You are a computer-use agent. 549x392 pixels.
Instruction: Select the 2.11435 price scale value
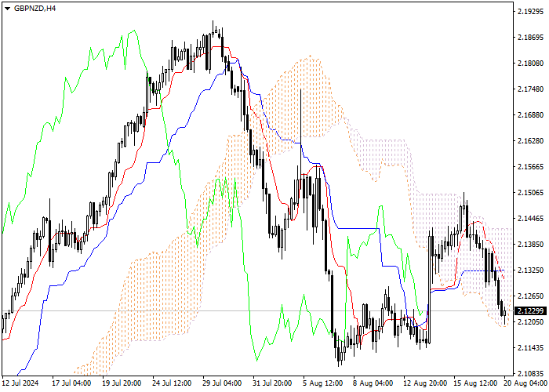[x=530, y=348]
